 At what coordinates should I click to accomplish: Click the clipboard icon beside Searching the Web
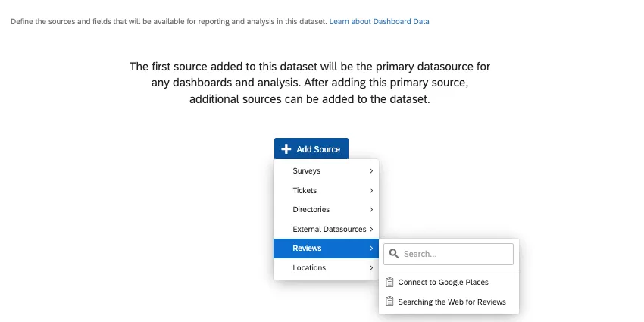point(389,302)
